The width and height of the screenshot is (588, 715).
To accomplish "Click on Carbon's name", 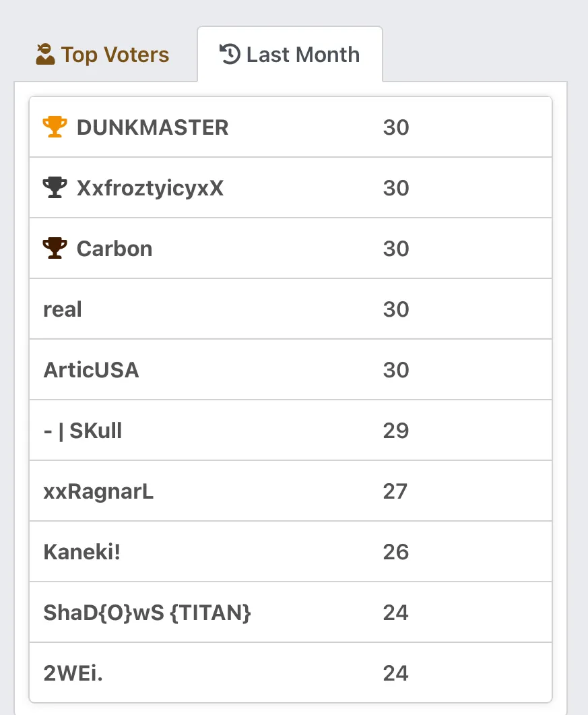I will [x=115, y=249].
